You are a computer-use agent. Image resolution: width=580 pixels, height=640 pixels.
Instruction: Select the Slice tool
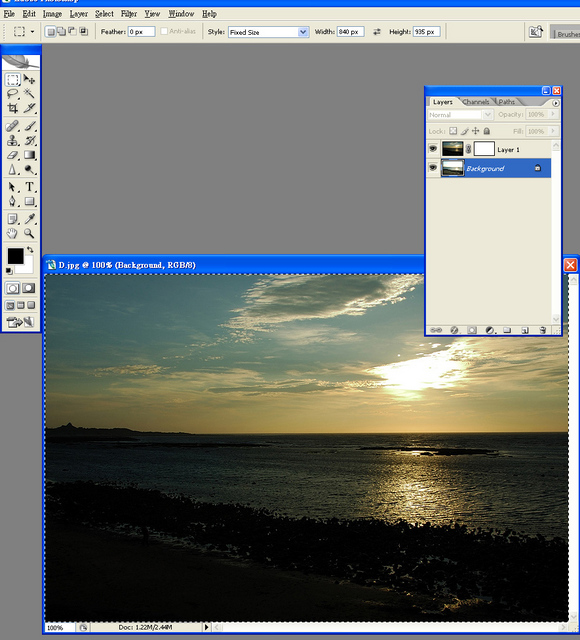click(x=29, y=108)
